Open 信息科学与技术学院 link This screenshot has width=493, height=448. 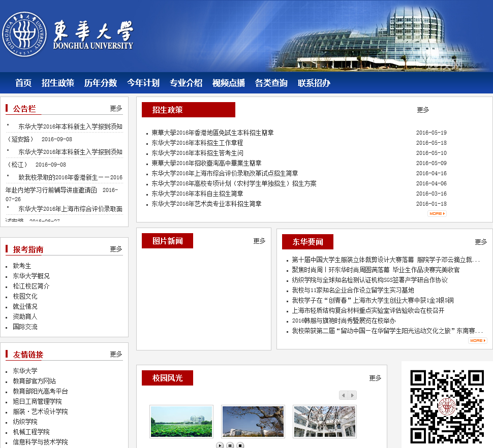(x=40, y=442)
